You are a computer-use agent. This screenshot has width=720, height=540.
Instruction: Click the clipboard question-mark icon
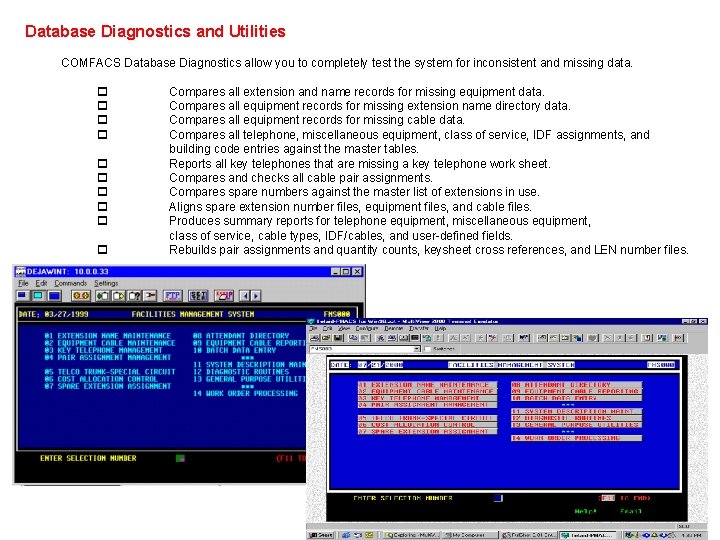[x=134, y=296]
